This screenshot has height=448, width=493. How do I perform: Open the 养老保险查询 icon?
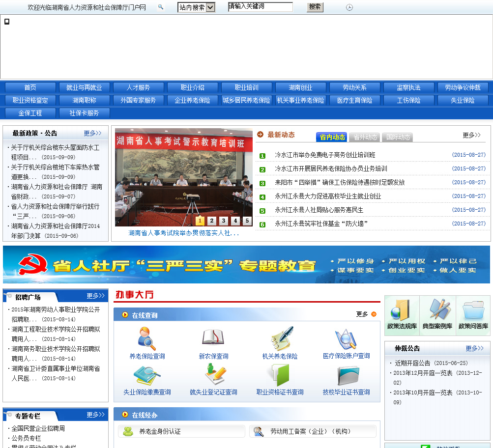pyautogui.click(x=147, y=338)
